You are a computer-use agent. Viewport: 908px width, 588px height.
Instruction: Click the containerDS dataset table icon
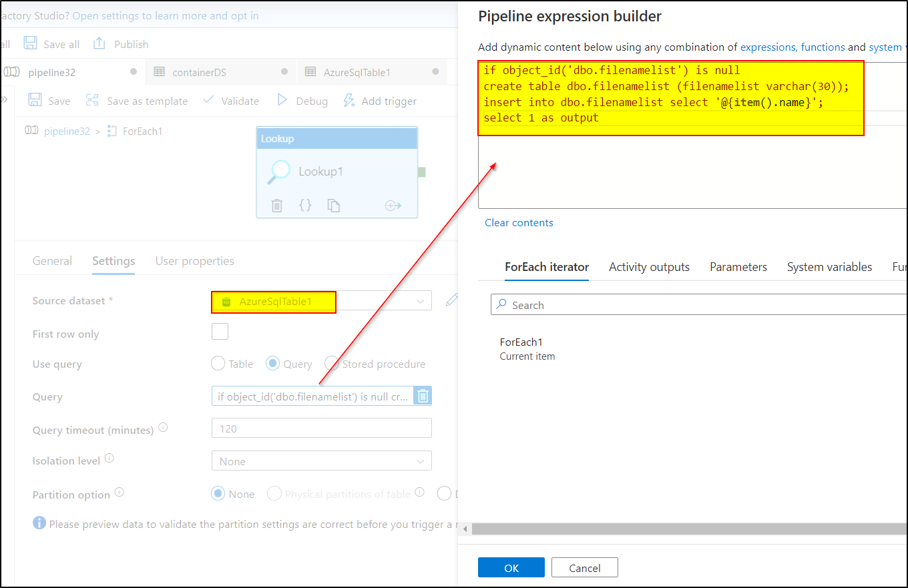point(159,72)
